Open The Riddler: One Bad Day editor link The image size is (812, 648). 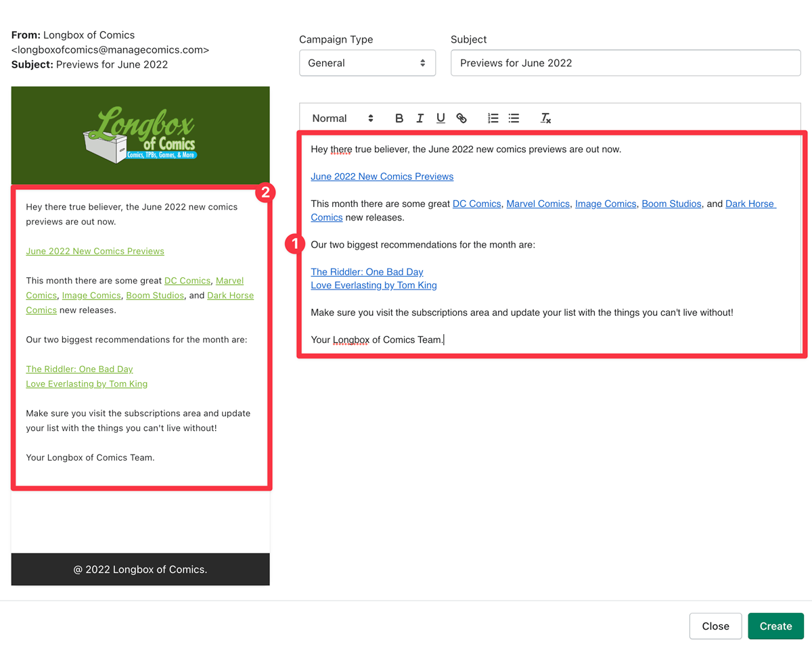[367, 272]
